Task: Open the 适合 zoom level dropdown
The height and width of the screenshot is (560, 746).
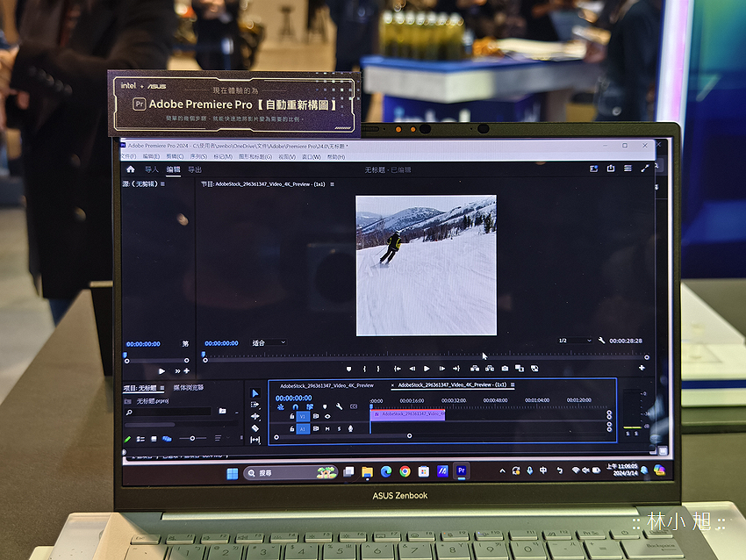Action: 269,342
